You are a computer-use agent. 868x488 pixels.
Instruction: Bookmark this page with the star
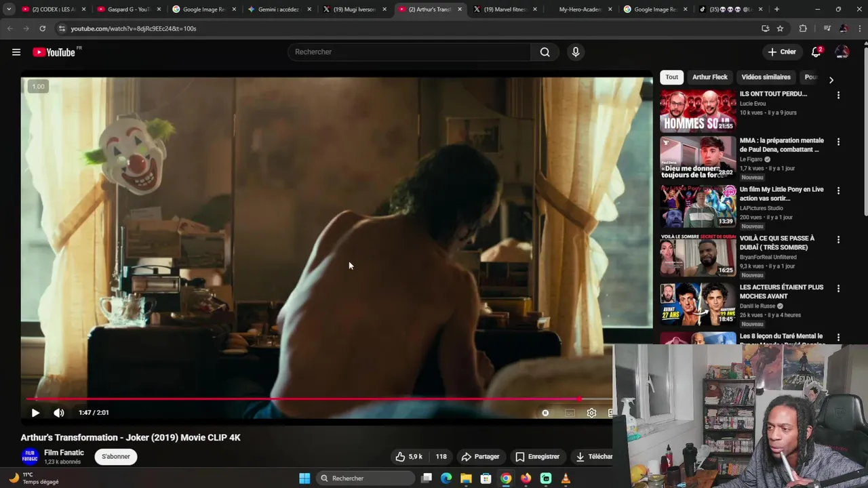[x=780, y=28]
